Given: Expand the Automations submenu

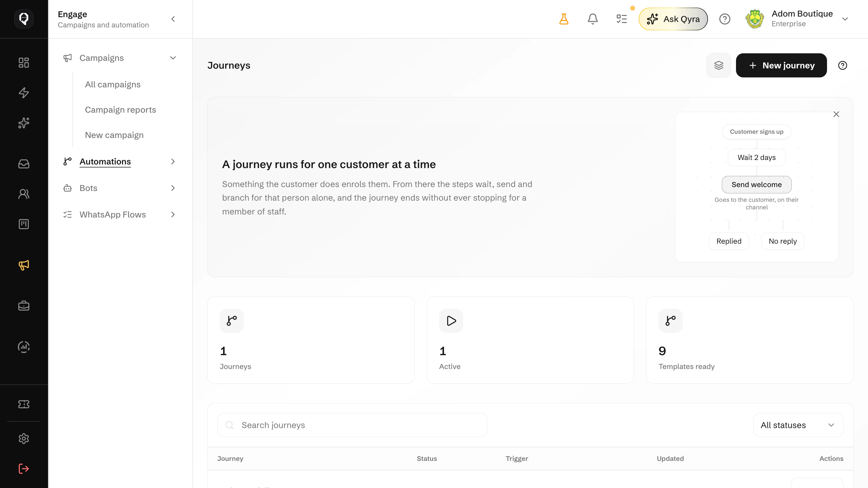Looking at the screenshot, I should coord(173,162).
